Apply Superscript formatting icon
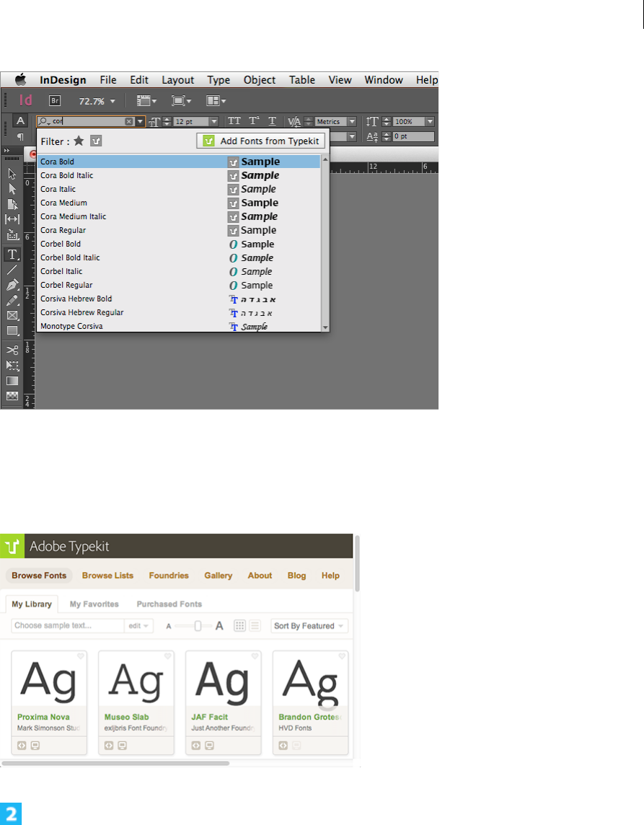The height and width of the screenshot is (825, 644). (254, 121)
